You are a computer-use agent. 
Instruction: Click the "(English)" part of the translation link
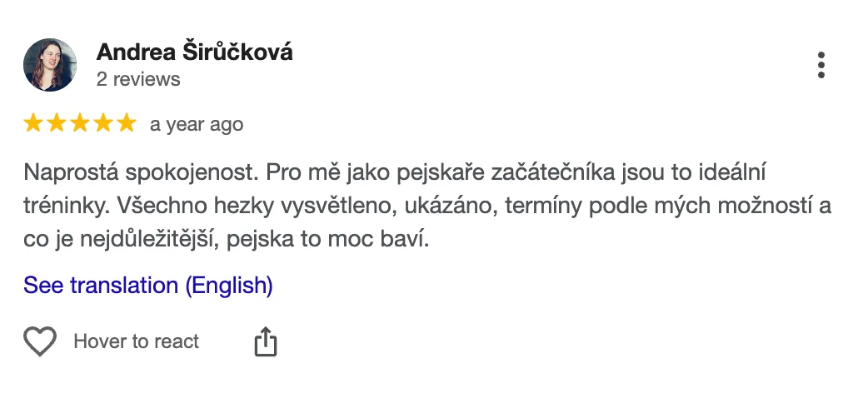(x=229, y=286)
